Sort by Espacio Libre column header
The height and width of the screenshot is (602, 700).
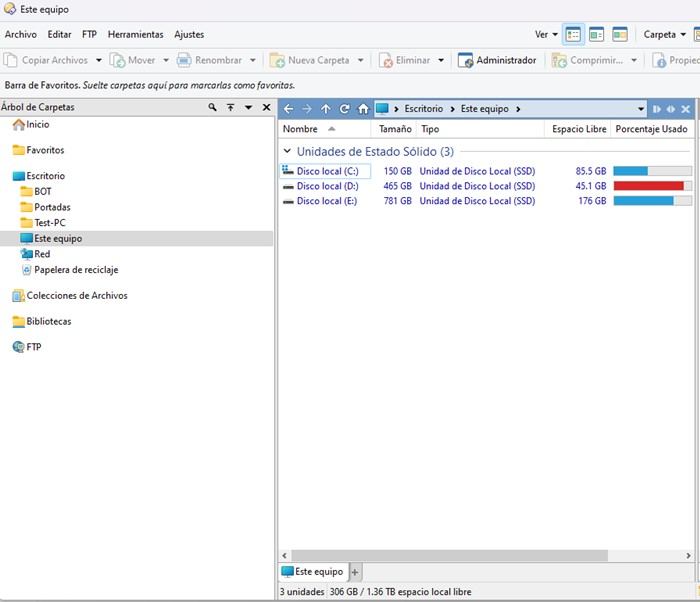pos(578,129)
